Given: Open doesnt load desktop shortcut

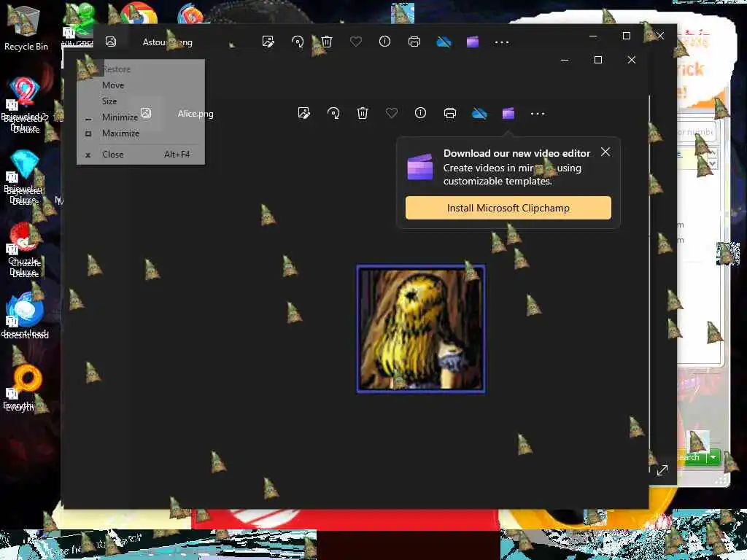Looking at the screenshot, I should pos(25,315).
